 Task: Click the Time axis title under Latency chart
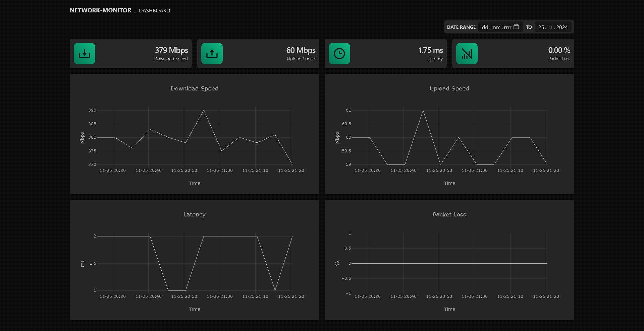point(195,309)
